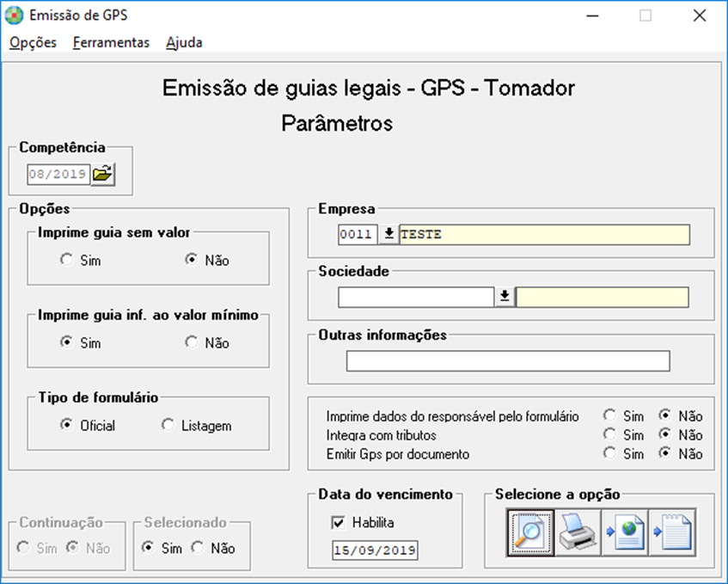
Task: Minimize the Emissão de GPS window
Action: point(592,15)
